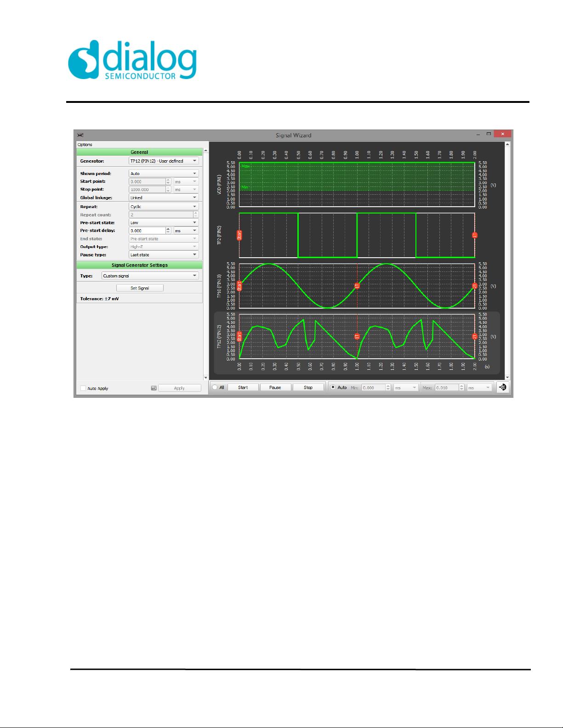Click the graph area scrollbar down arrow
Screen dimensions: 563x728
coord(507,377)
